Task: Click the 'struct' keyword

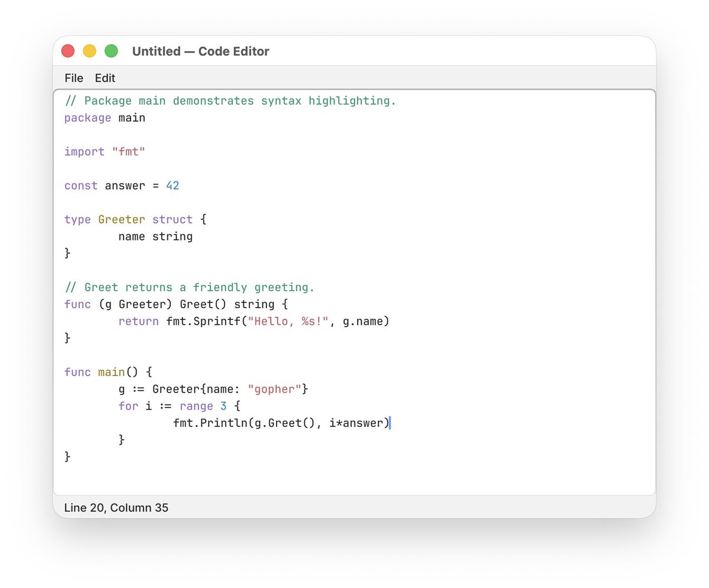Action: [x=173, y=220]
